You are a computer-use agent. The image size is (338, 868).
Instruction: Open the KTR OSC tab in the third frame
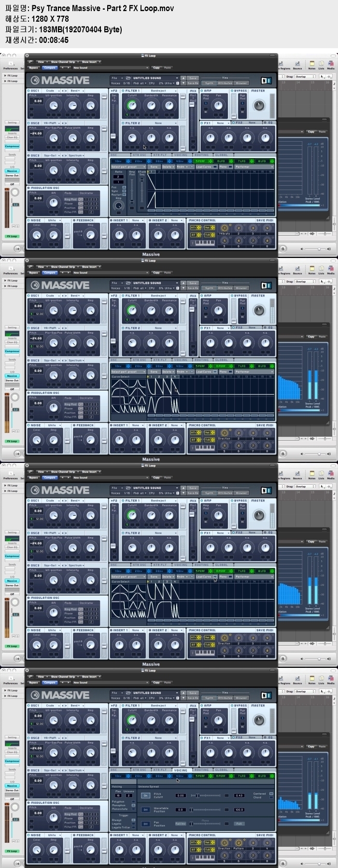(x=140, y=565)
